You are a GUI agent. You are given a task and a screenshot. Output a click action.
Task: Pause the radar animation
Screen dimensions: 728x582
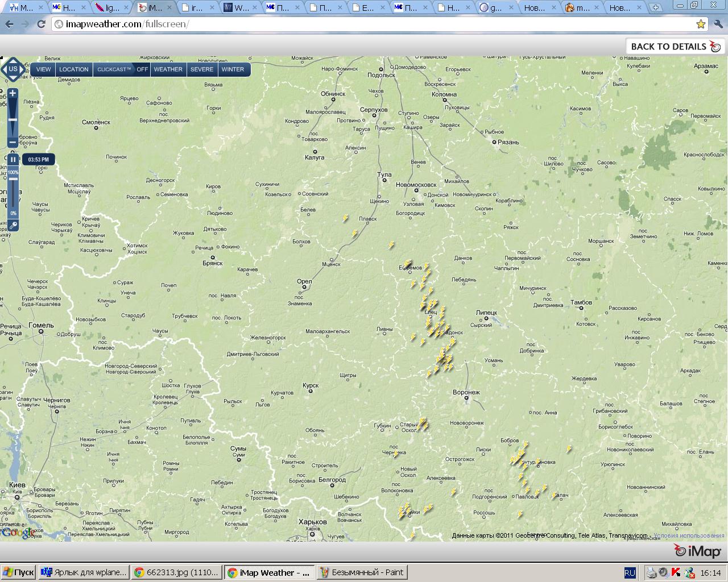click(13, 160)
